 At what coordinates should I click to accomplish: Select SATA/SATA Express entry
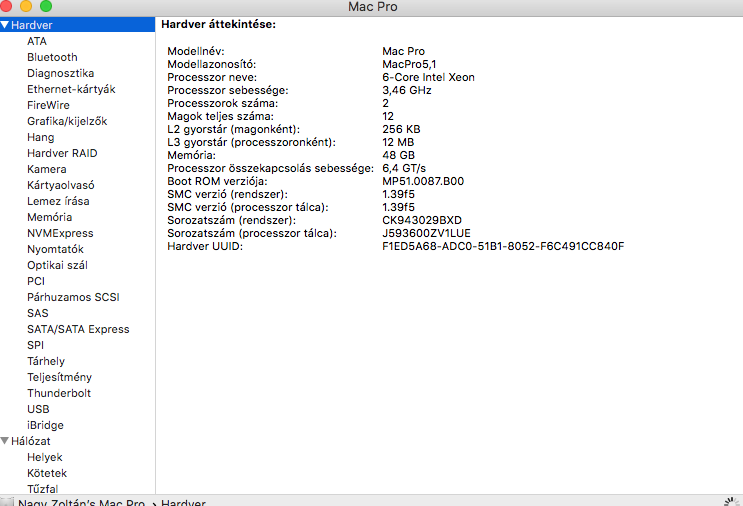(x=78, y=329)
